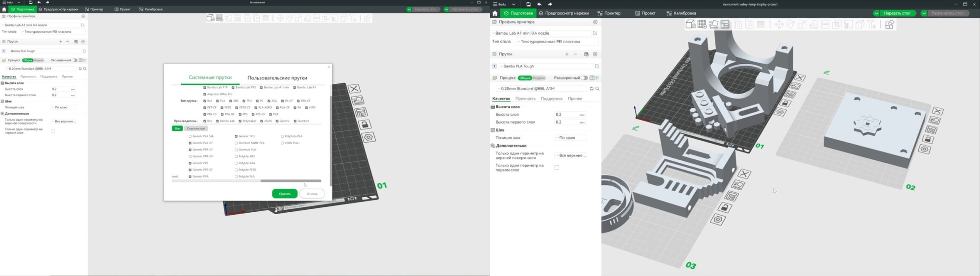The width and height of the screenshot is (980, 276).
Task: Open plate settings hexagon icon on plate 02, right window
Action: tap(925, 149)
